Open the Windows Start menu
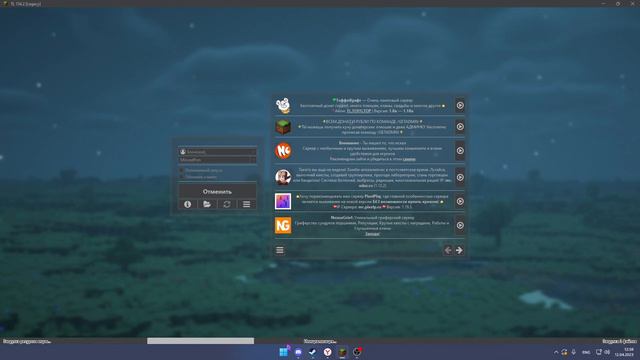The width and height of the screenshot is (640, 360). click(283, 352)
